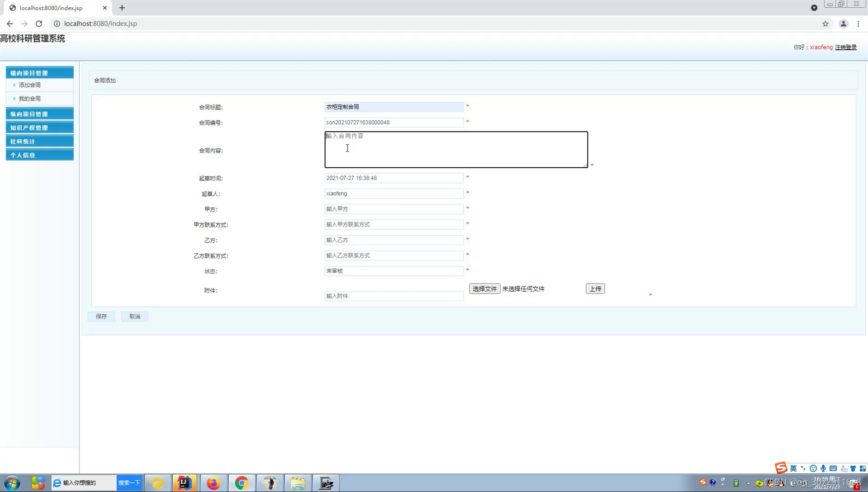Expand the 纵向项目管理 menu section

pyautogui.click(x=40, y=114)
